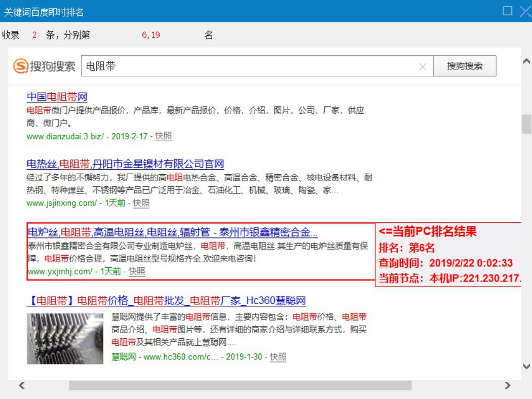Click the Sogou search logo
This screenshot has height=399, width=532.
45,66
